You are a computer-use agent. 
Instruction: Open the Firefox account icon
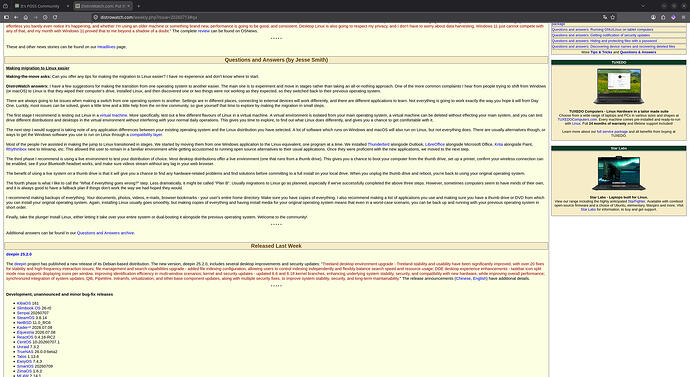pyautogui.click(x=653, y=17)
